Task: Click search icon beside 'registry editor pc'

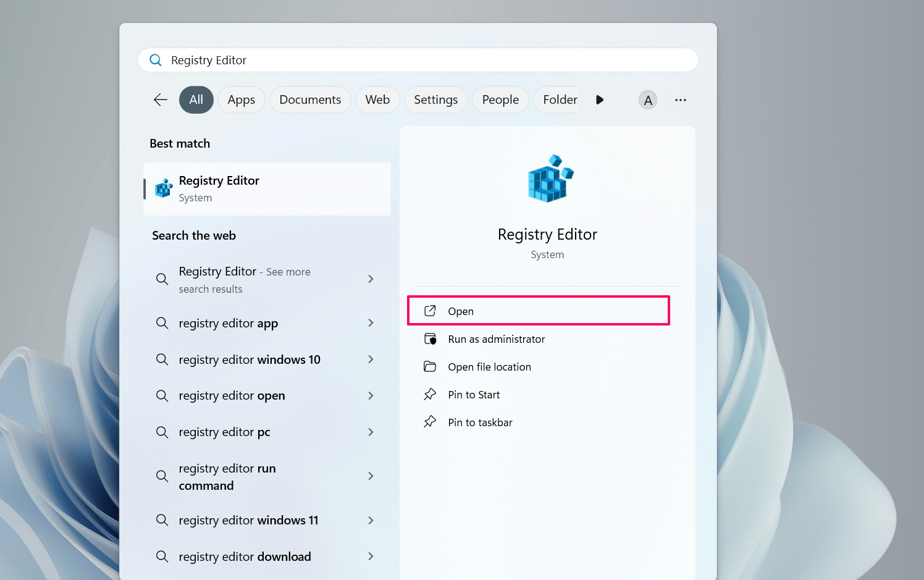Action: point(162,432)
